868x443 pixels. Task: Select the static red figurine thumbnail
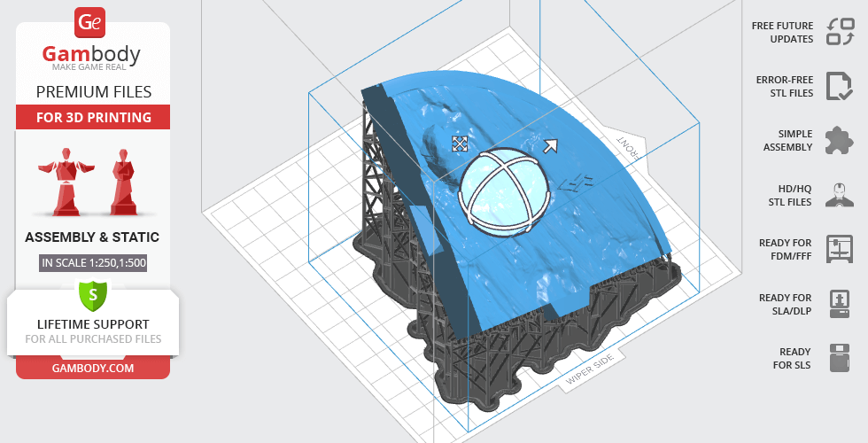pyautogui.click(x=122, y=182)
